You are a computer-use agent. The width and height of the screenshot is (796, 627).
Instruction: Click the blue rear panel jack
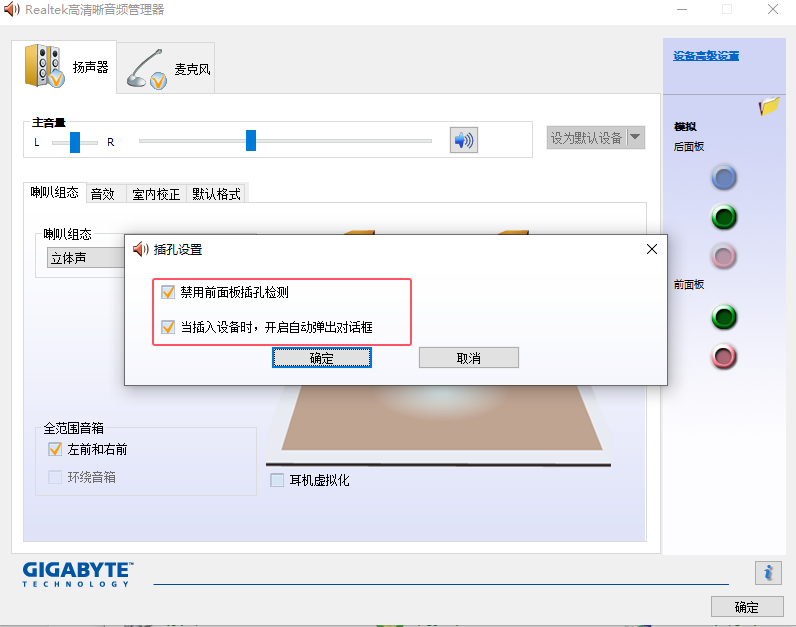click(723, 178)
